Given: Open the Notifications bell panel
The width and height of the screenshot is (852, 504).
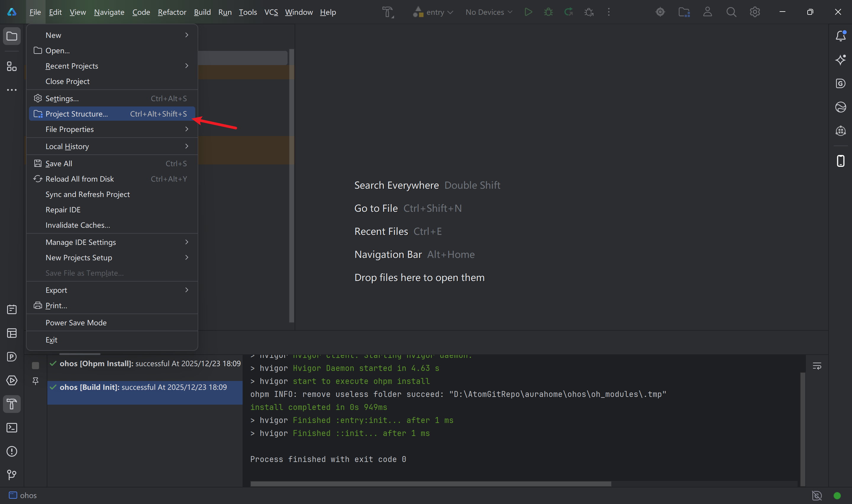Looking at the screenshot, I should 840,36.
